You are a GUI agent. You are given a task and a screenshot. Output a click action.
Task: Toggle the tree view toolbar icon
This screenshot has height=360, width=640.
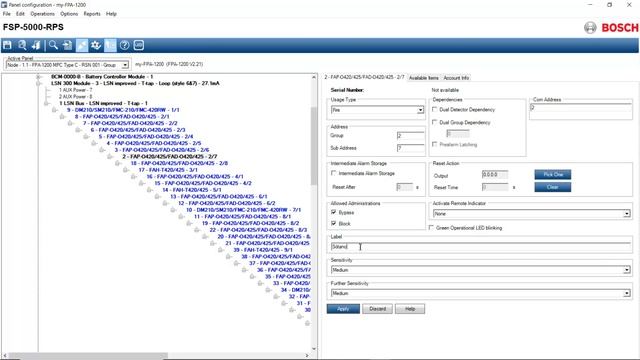[110, 45]
